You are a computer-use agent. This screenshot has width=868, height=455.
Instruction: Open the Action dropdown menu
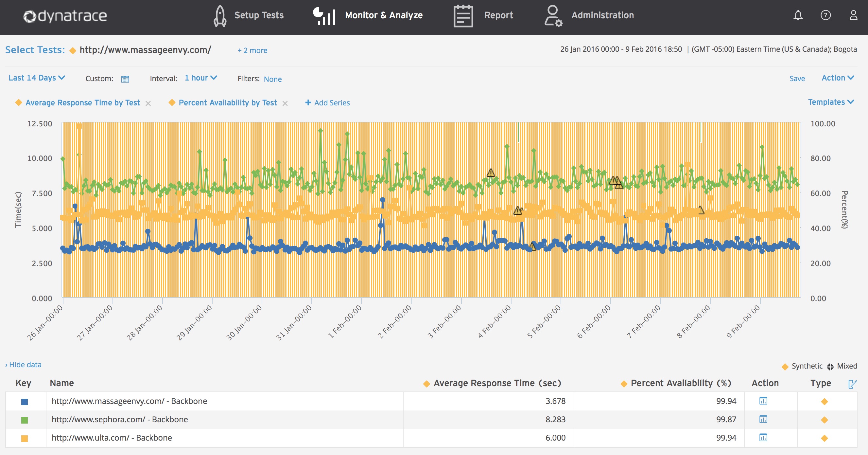coord(838,78)
